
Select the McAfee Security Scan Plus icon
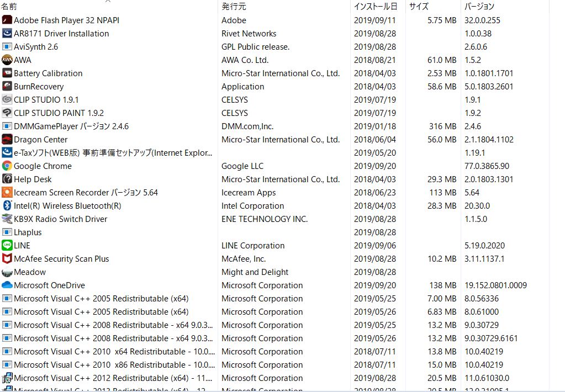tap(7, 259)
